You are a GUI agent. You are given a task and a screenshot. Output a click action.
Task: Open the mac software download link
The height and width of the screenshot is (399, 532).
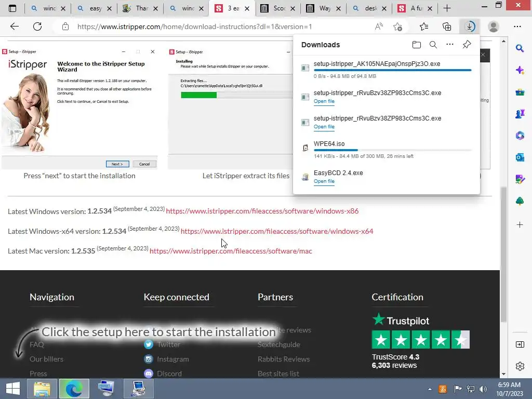[x=231, y=251]
